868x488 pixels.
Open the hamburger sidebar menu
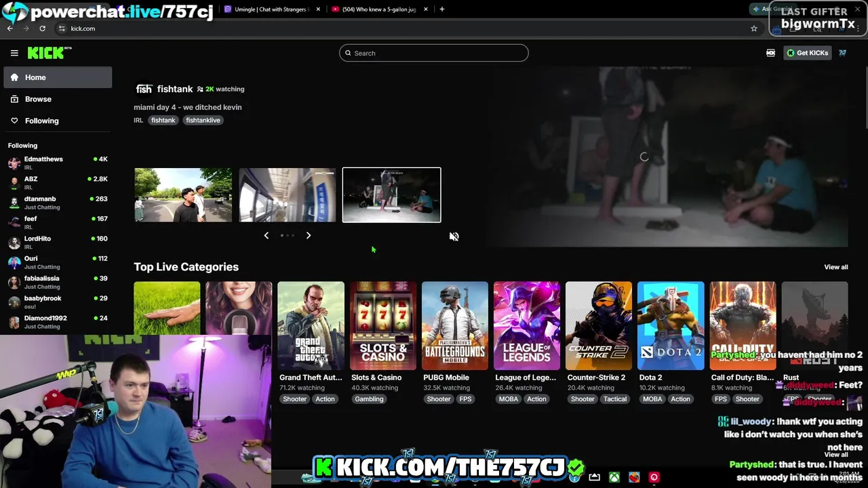pyautogui.click(x=14, y=53)
